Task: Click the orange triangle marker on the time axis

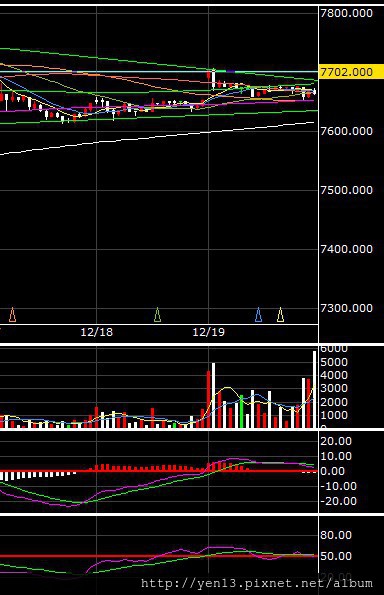Action: [x=13, y=315]
